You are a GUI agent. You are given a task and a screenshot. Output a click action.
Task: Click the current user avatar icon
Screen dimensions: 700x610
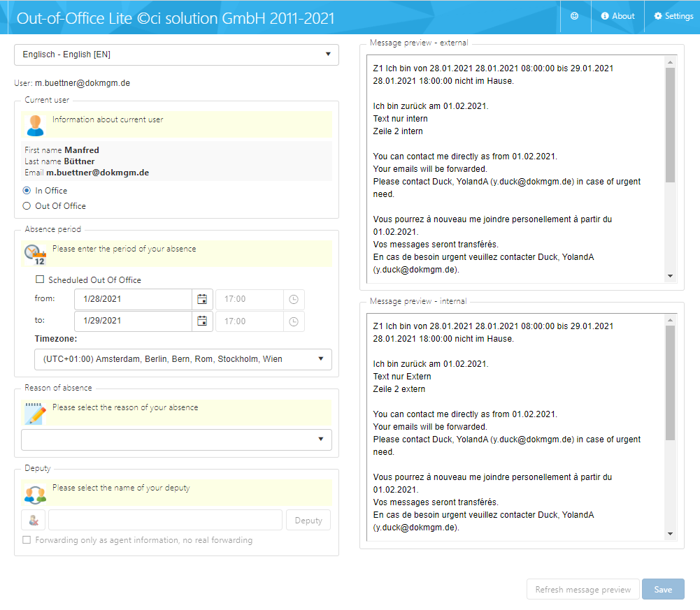(x=34, y=124)
